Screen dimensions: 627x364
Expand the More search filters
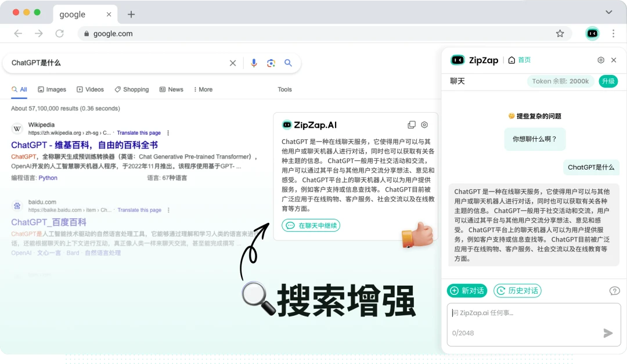203,89
